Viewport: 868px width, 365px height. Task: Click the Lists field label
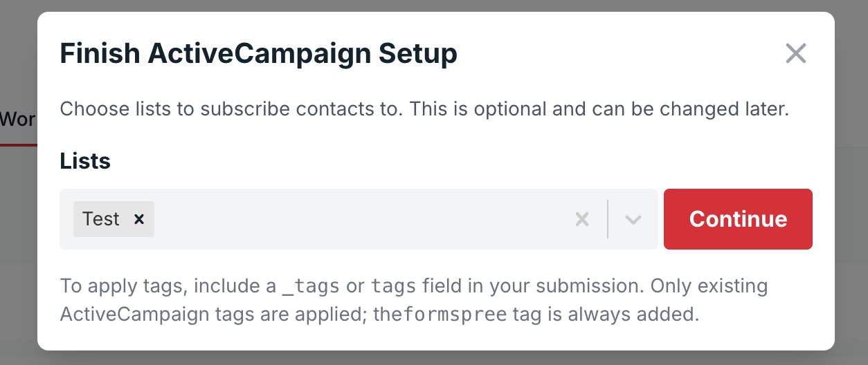[85, 161]
